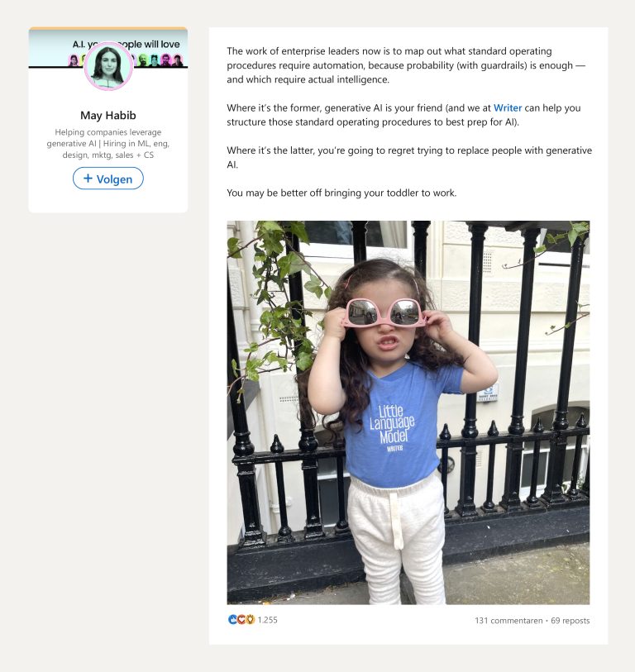This screenshot has height=672, width=635.
Task: Click the rightmost small avatar in the banner
Action: (x=177, y=60)
